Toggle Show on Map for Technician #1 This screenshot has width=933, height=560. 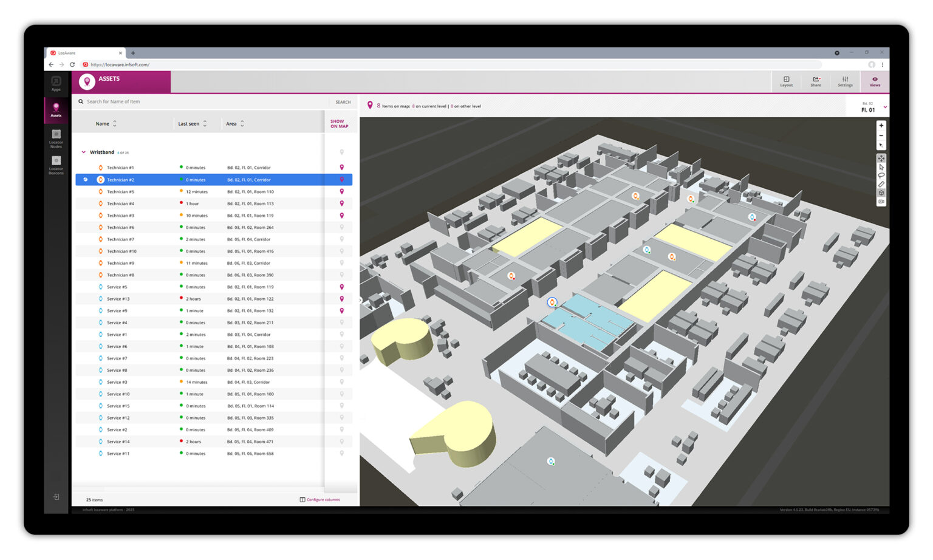coord(341,168)
